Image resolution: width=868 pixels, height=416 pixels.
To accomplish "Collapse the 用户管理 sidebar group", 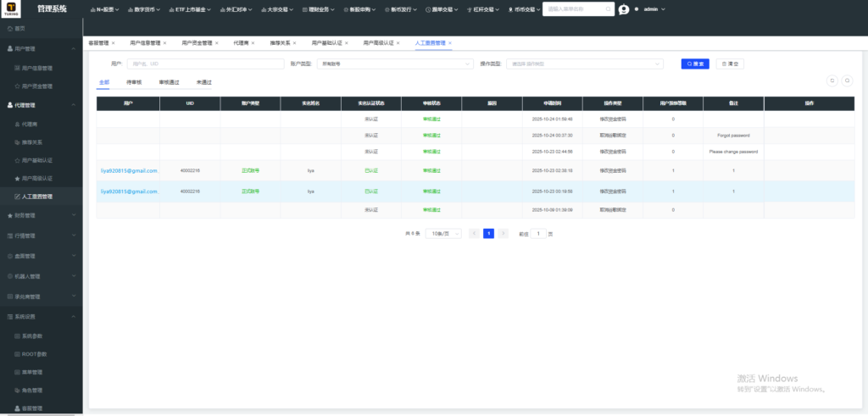I will point(41,48).
